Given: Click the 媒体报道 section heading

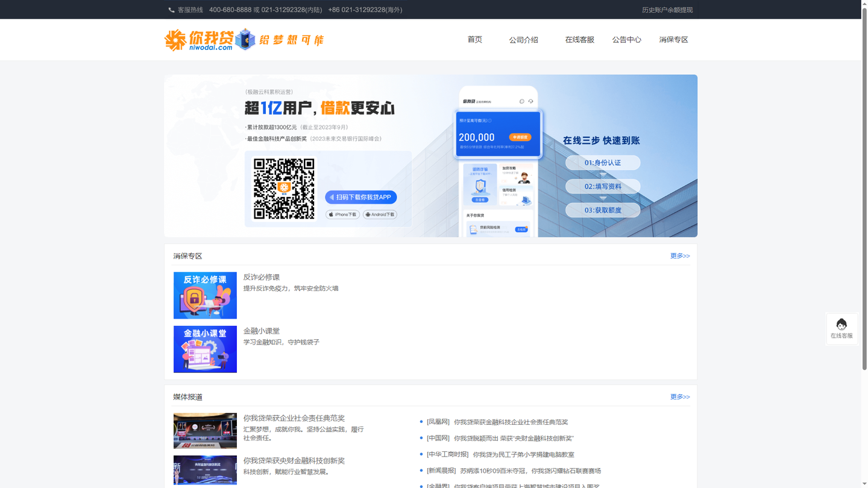Looking at the screenshot, I should tap(188, 397).
